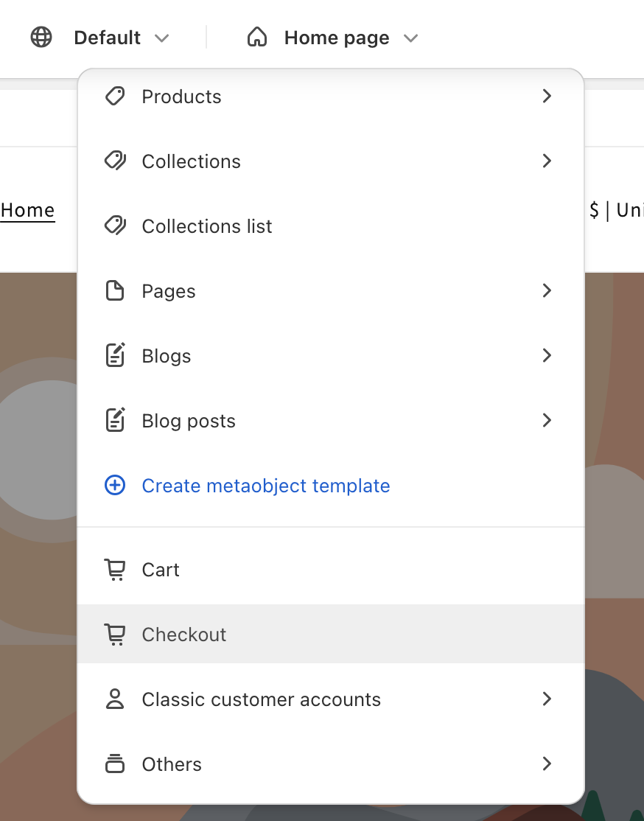Image resolution: width=644 pixels, height=821 pixels.
Task: Click the Others stacked icon
Action: click(x=115, y=764)
